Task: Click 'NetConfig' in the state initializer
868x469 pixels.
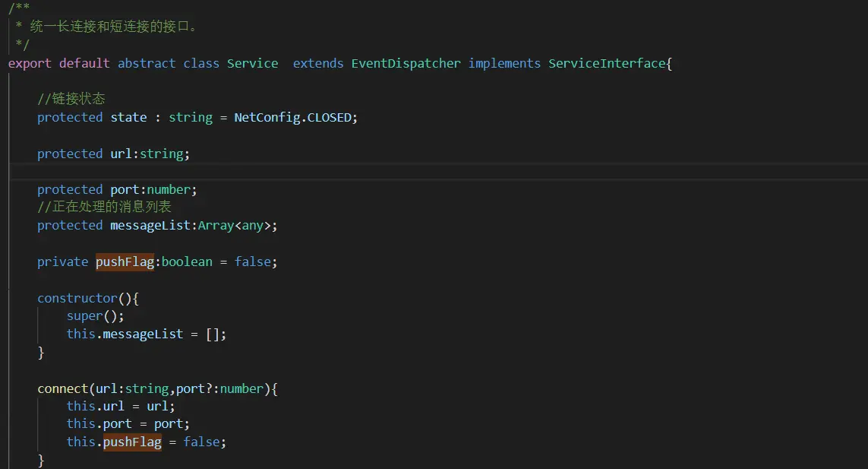Action: (x=267, y=118)
